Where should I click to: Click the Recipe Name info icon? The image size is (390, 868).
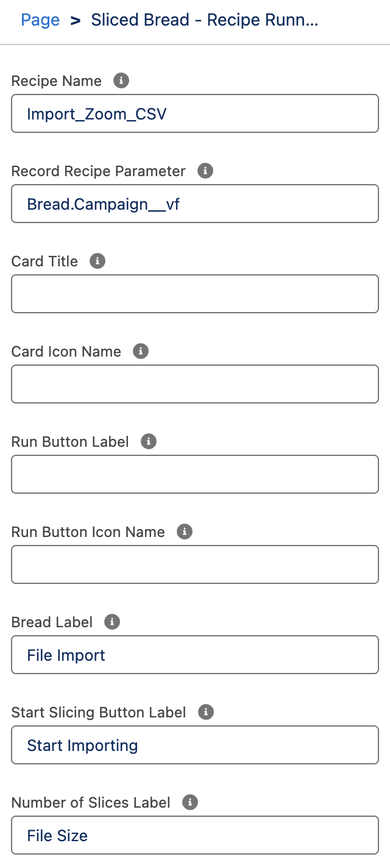(x=120, y=80)
